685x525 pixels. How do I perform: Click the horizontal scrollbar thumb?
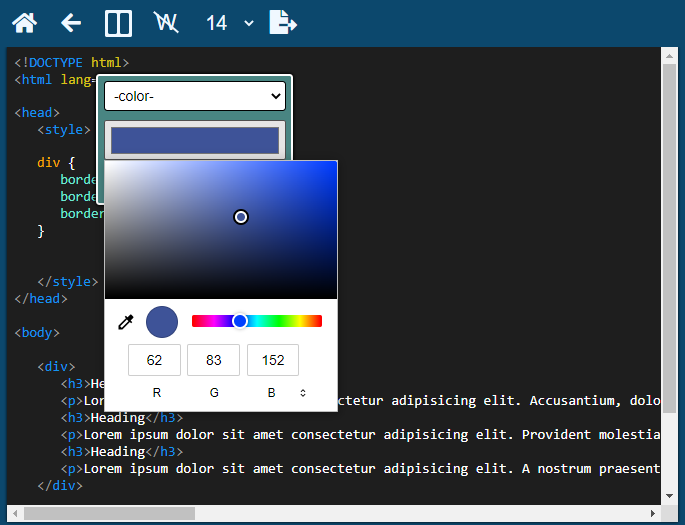[x=109, y=513]
